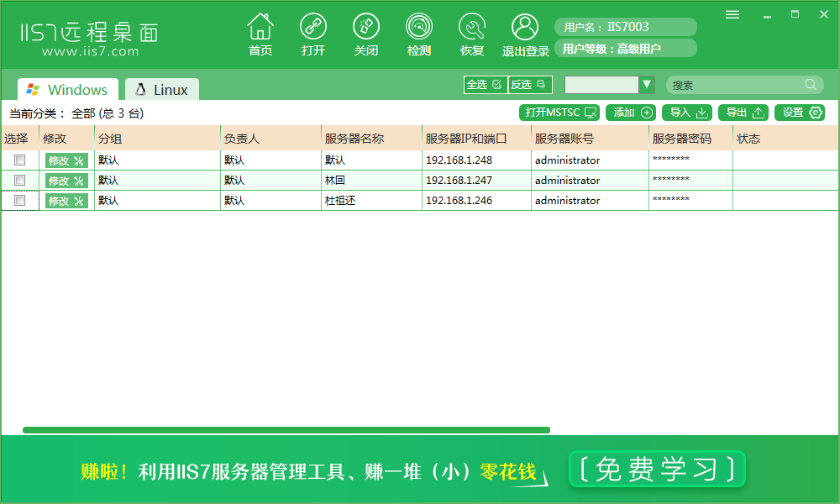The image size is (840, 504).
Task: Click 导入 import button
Action: [687, 113]
